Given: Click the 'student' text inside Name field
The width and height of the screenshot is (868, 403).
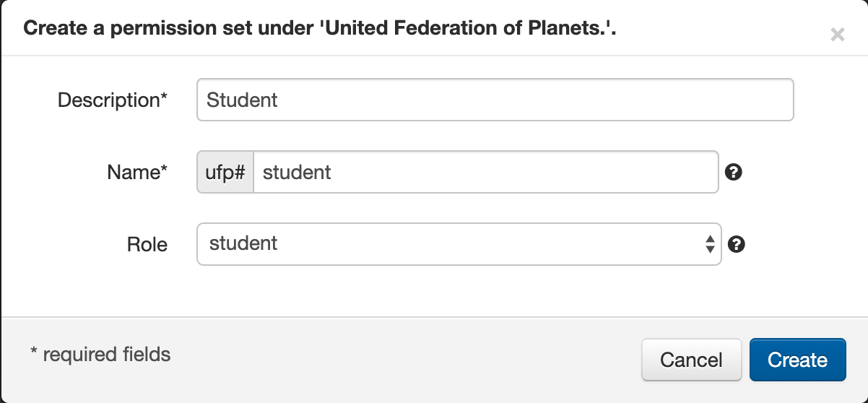Looking at the screenshot, I should (x=297, y=173).
